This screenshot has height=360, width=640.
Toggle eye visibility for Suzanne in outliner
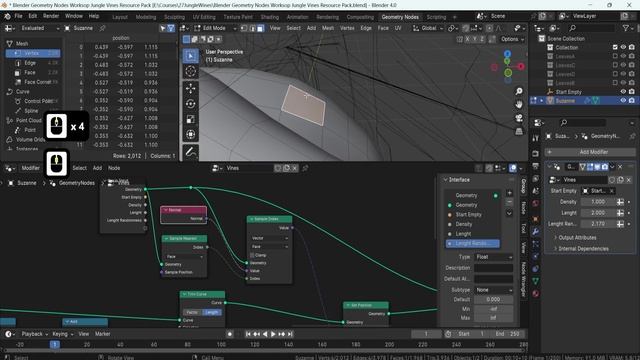623,100
